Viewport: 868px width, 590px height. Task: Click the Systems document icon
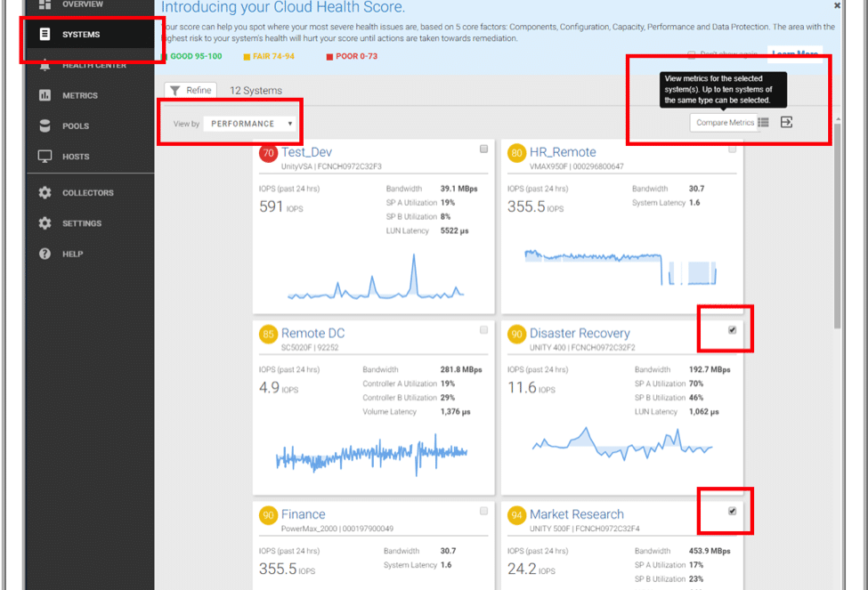[45, 35]
